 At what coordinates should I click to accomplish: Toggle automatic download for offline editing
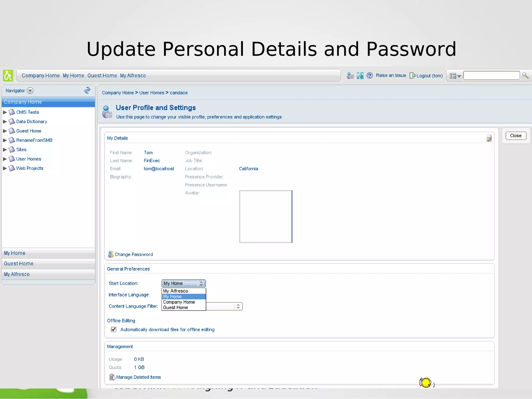[x=114, y=329]
